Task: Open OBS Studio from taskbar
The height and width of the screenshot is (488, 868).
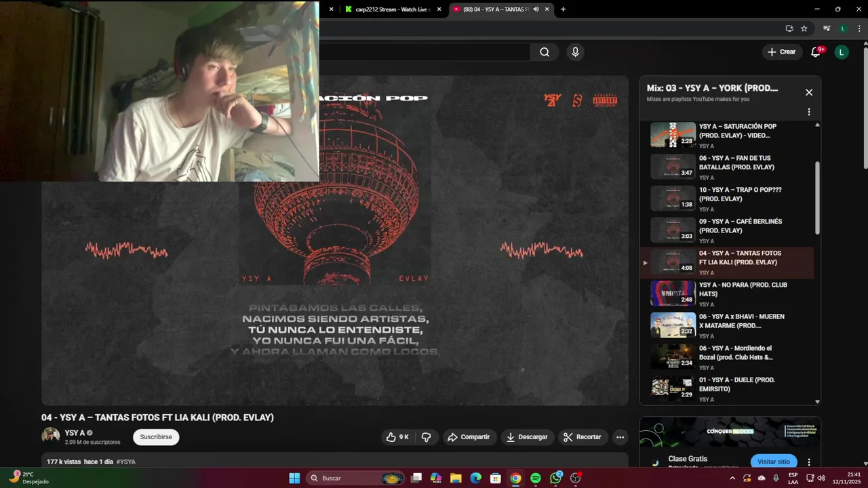Action: pyautogui.click(x=576, y=478)
